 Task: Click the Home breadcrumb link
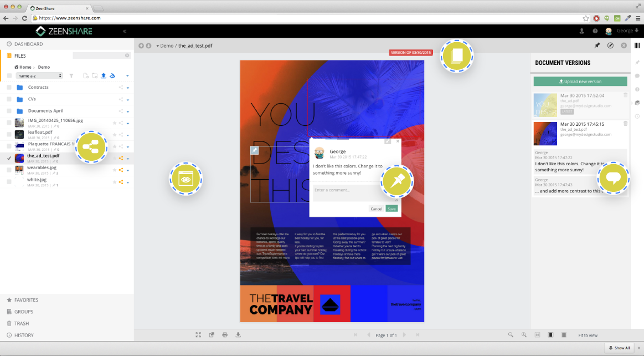pyautogui.click(x=23, y=67)
